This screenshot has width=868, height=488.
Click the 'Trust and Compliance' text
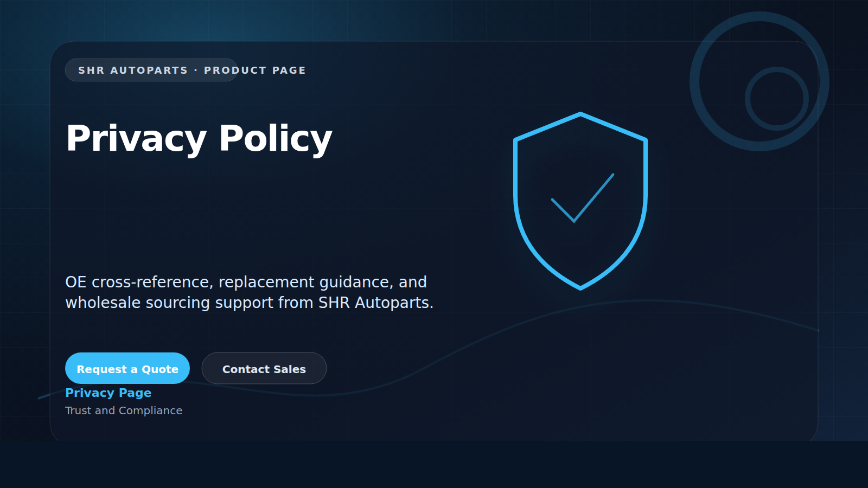click(124, 410)
